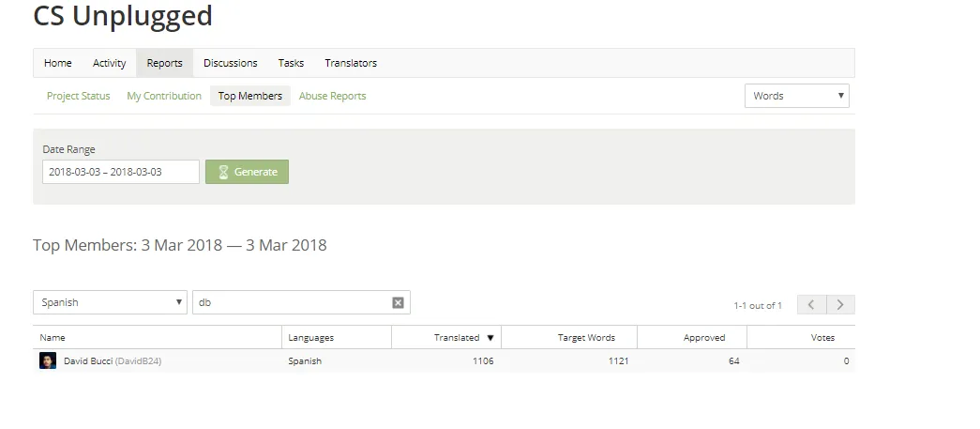Open David Bucci's avatar thumbnail
The image size is (980, 429).
pos(48,360)
